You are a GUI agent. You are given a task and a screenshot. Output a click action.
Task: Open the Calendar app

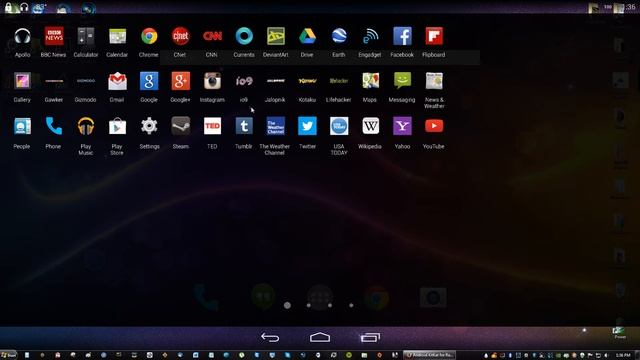(x=118, y=36)
